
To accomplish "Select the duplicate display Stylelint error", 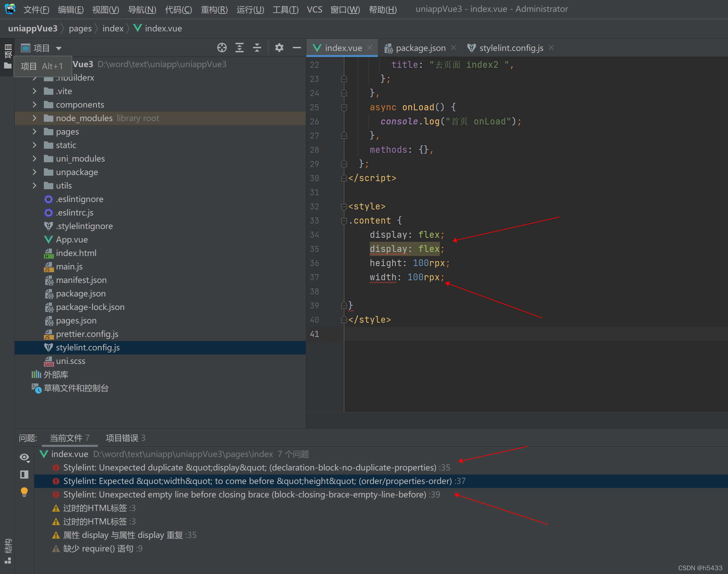I will coord(250,467).
